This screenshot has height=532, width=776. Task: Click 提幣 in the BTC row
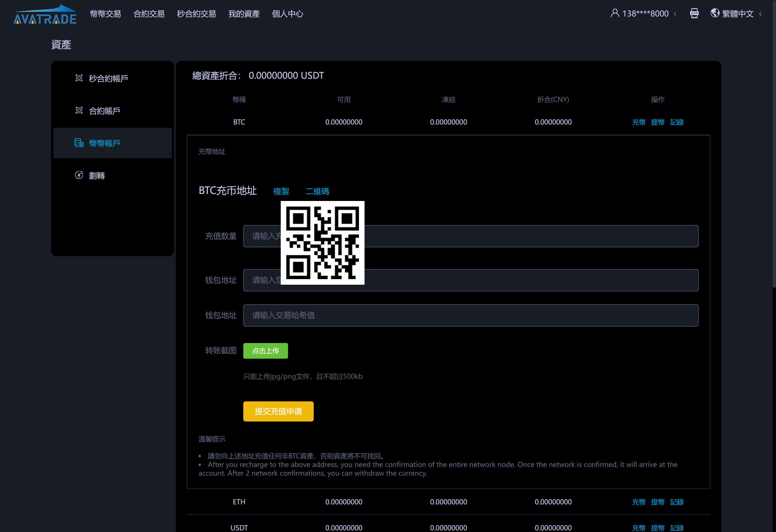658,122
